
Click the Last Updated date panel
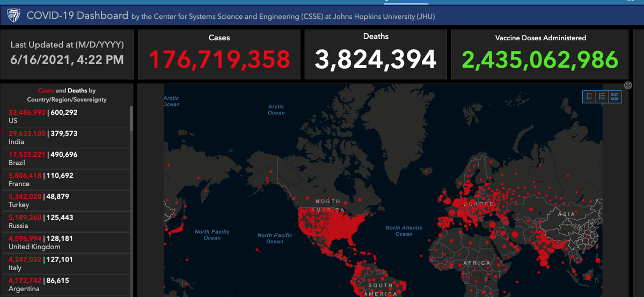click(67, 53)
